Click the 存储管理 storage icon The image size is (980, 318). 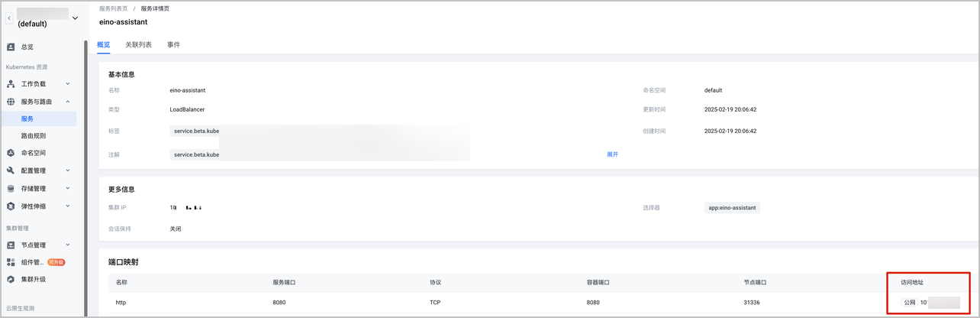[x=11, y=188]
